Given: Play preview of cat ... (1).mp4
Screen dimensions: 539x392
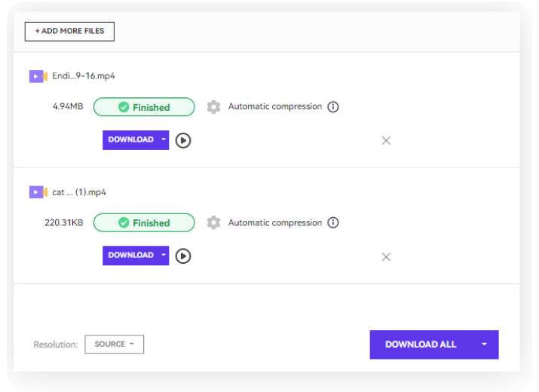Looking at the screenshot, I should (183, 256).
